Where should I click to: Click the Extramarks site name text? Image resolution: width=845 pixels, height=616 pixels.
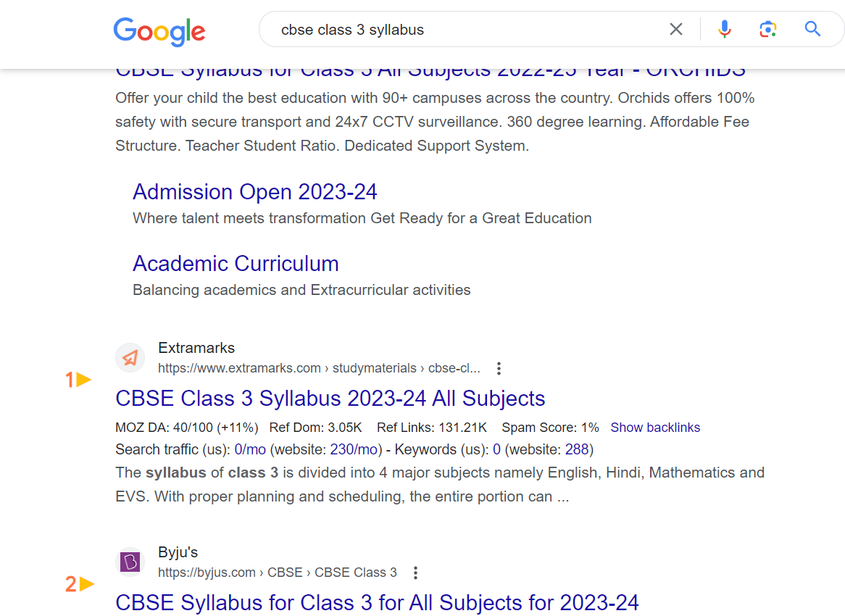(x=196, y=348)
